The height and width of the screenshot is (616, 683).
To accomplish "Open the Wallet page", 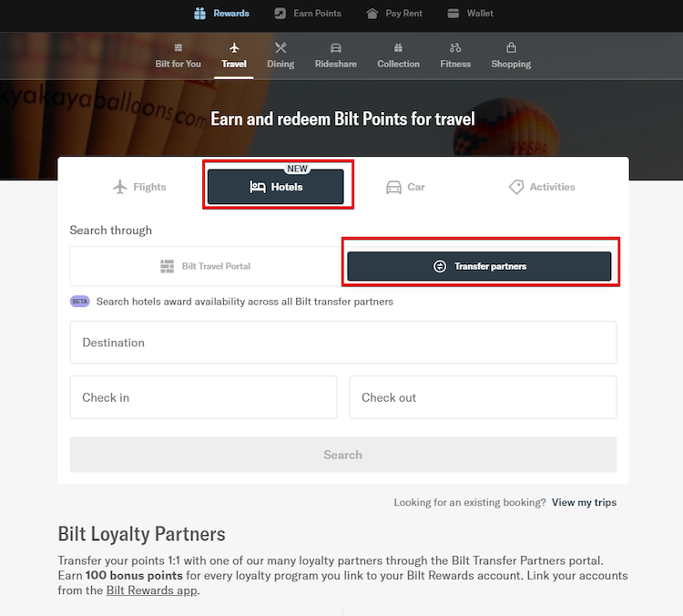I will 471,14.
